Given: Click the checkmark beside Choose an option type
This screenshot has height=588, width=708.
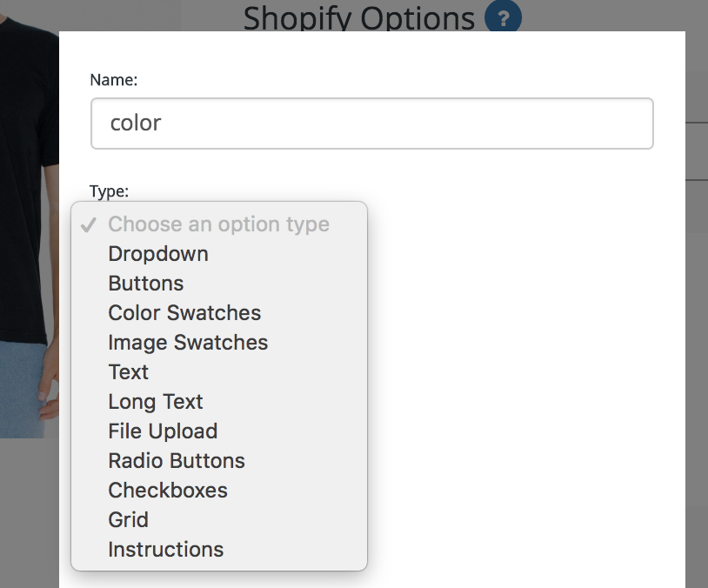Looking at the screenshot, I should point(89,224).
